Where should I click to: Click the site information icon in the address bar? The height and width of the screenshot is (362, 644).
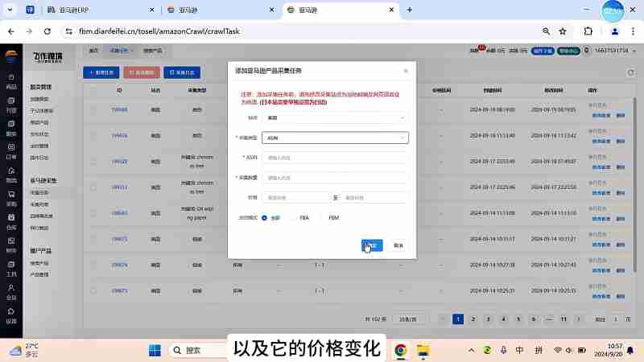point(68,31)
